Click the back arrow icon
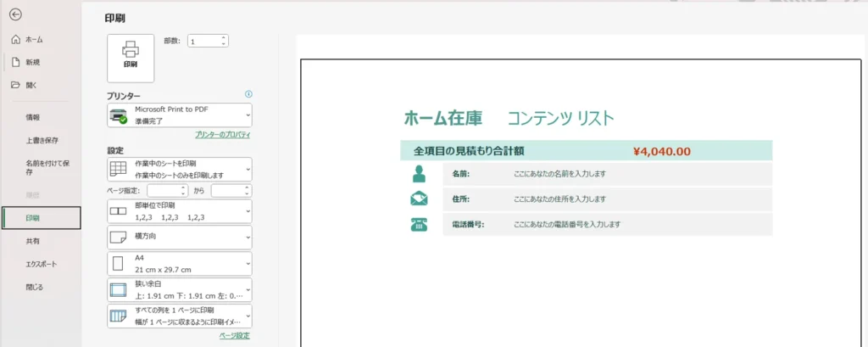This screenshot has width=868, height=347. (x=15, y=15)
